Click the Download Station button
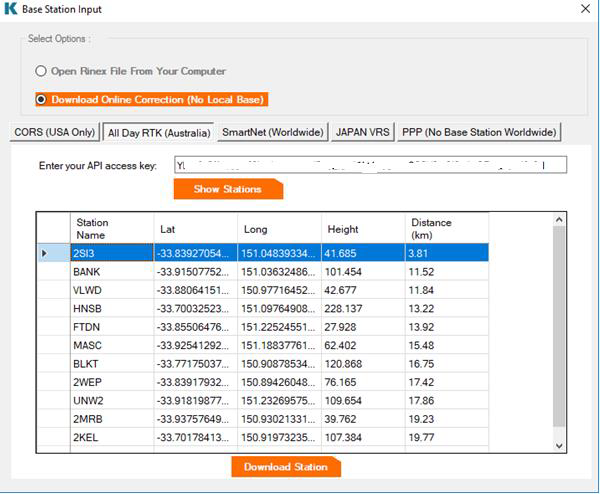This screenshot has height=494, width=600. point(286,467)
